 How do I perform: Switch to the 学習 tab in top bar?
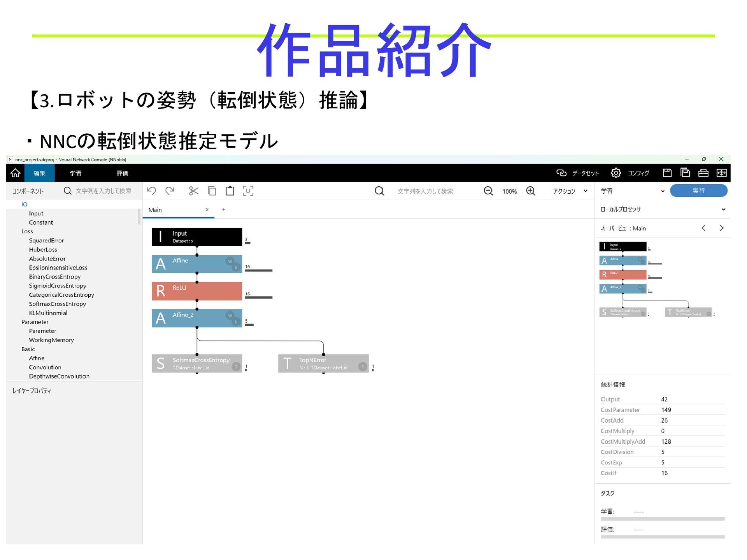point(75,173)
